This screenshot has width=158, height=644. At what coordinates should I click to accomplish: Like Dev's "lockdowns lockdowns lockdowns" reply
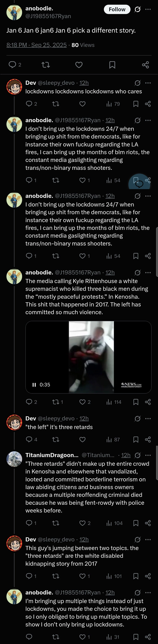click(x=82, y=104)
